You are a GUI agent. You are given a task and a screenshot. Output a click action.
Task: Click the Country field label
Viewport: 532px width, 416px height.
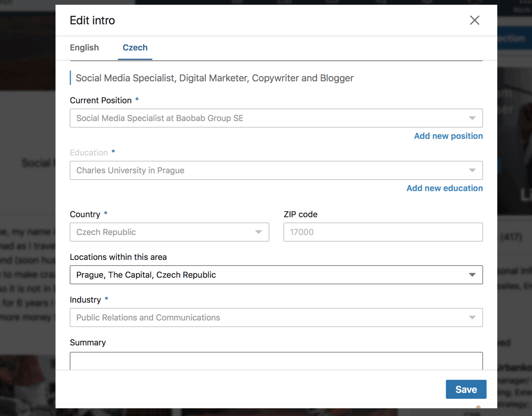pyautogui.click(x=85, y=214)
